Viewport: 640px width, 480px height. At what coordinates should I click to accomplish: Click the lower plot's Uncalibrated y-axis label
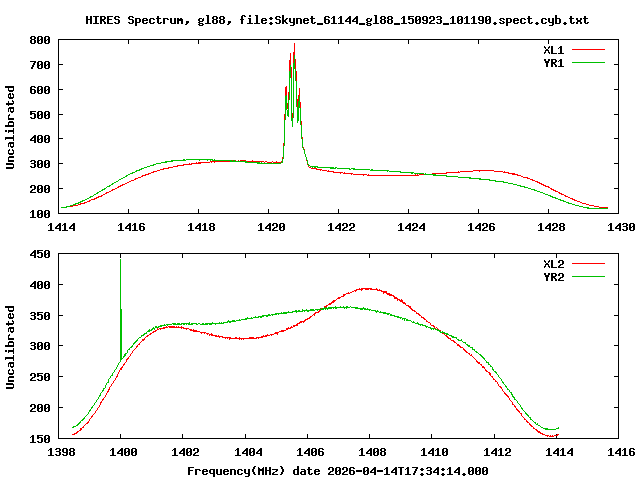pyautogui.click(x=11, y=346)
